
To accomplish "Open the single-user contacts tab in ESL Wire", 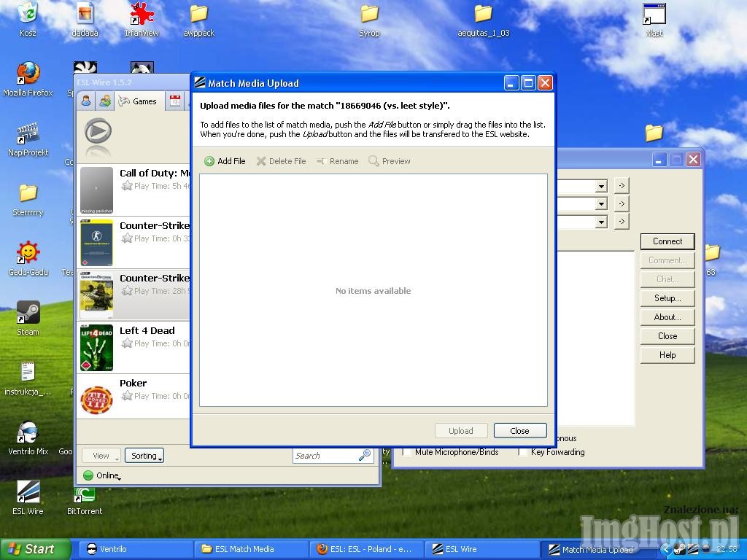I will 86,101.
